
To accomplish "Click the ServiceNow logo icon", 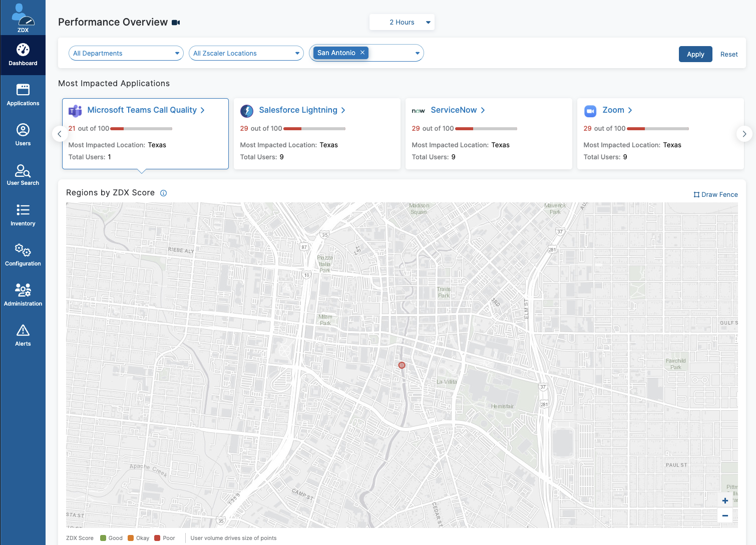I will click(419, 111).
